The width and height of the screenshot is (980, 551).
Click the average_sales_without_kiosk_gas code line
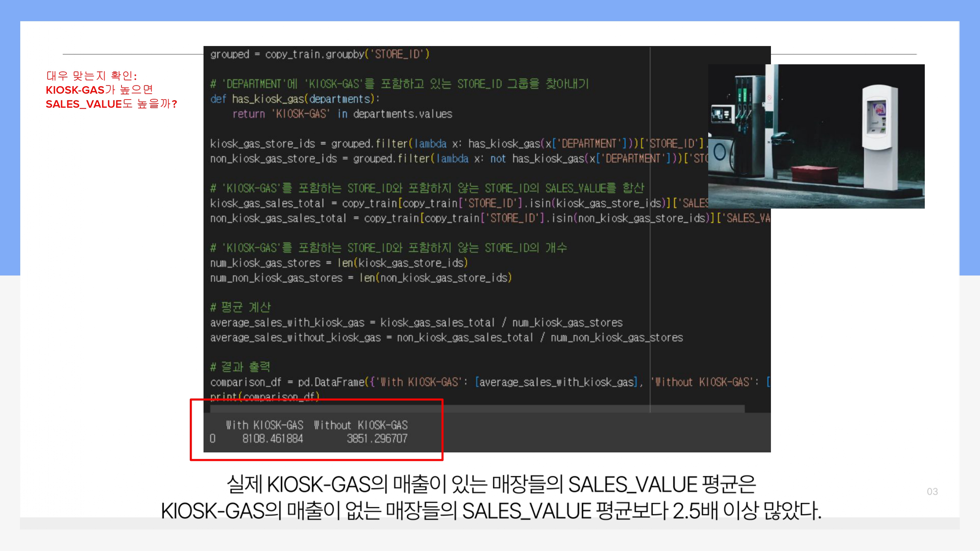446,337
